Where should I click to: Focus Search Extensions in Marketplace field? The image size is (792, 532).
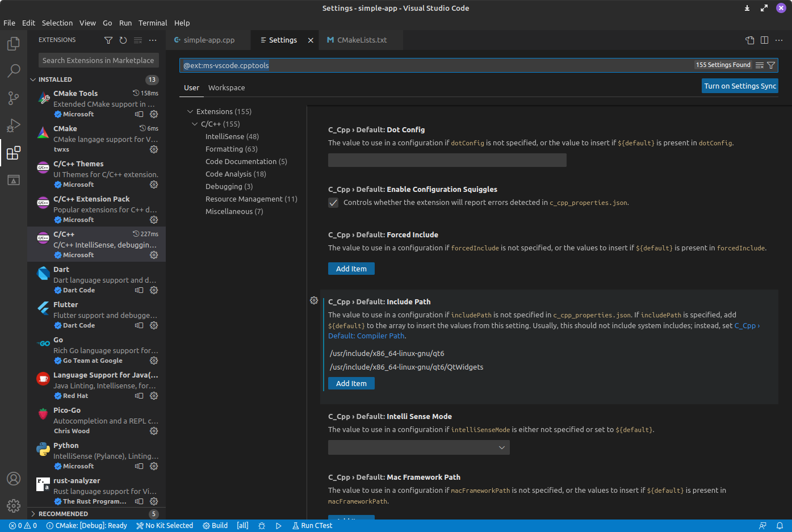coord(99,60)
